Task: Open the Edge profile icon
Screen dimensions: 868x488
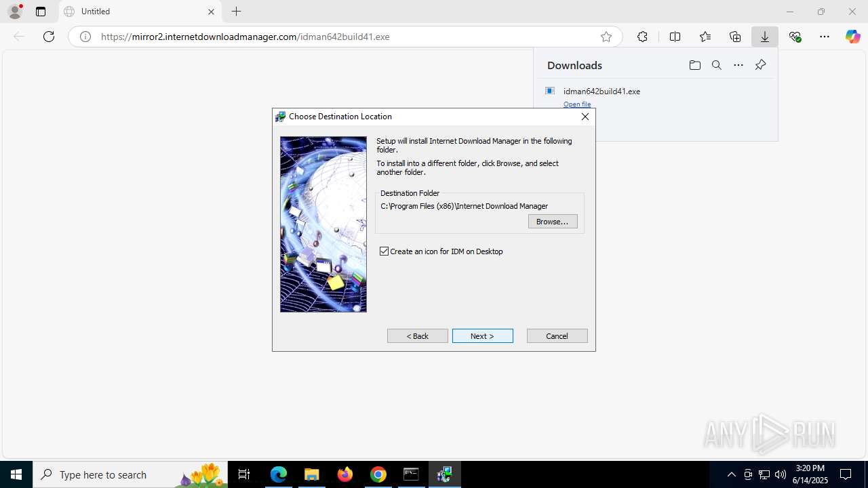Action: point(15,12)
